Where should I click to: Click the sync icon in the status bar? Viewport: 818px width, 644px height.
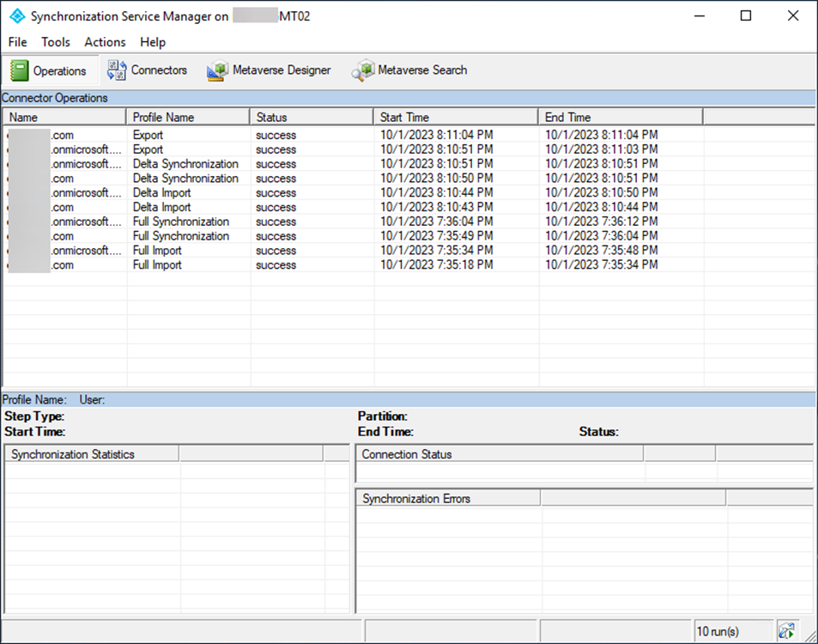[x=786, y=629]
